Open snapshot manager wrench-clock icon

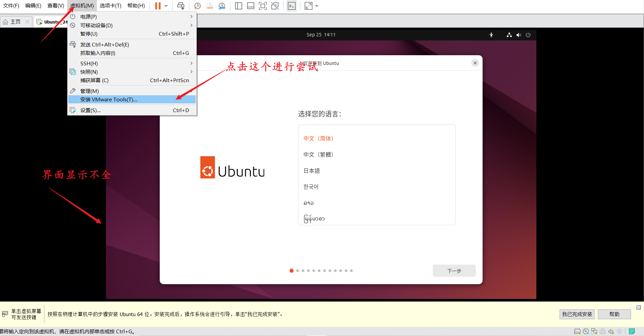click(x=222, y=6)
